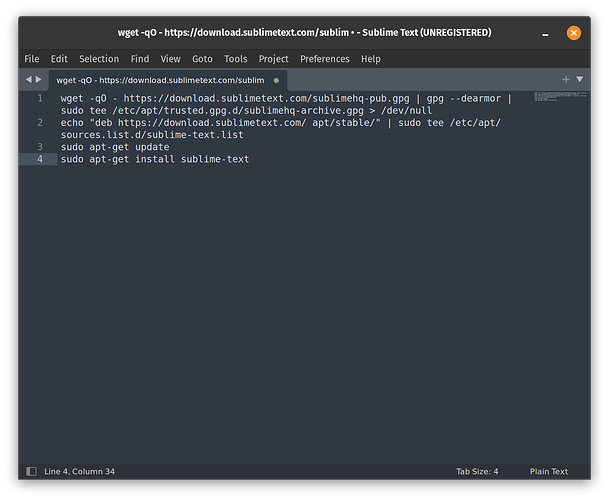Image resolution: width=609 pixels, height=500 pixels.
Task: Open the Edit menu
Action: click(x=59, y=59)
